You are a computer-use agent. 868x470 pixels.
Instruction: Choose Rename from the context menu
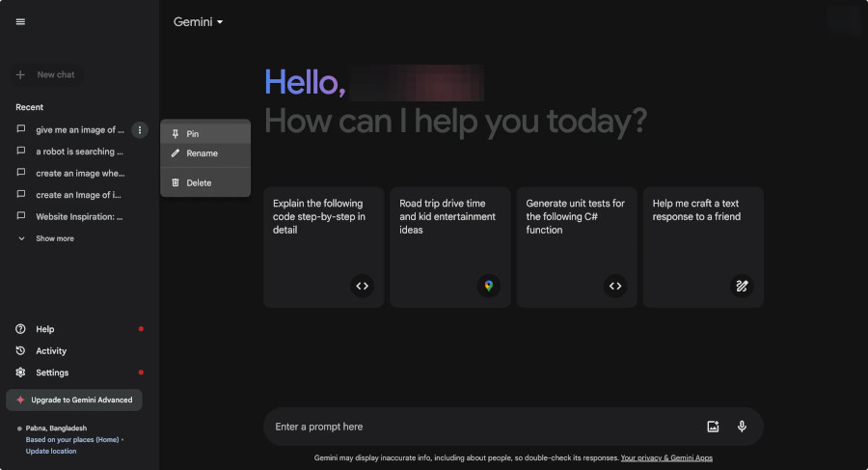(205, 153)
